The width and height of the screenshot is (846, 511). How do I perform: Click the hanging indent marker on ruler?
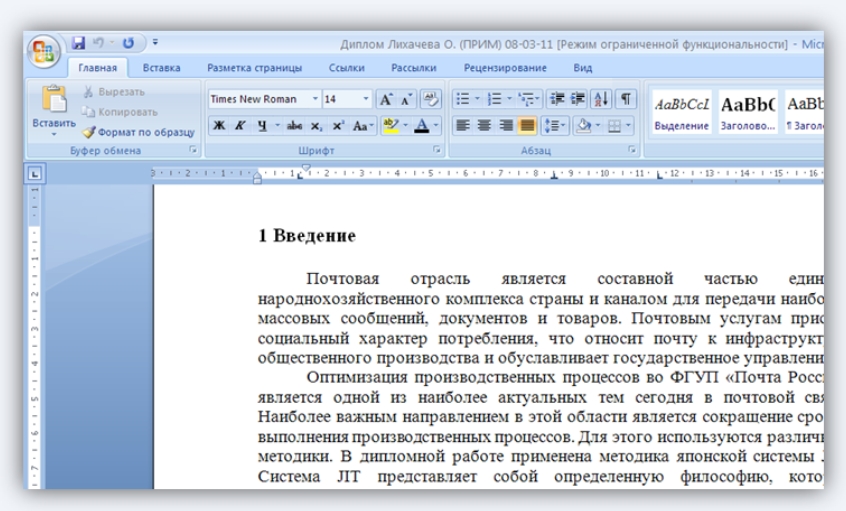click(257, 174)
